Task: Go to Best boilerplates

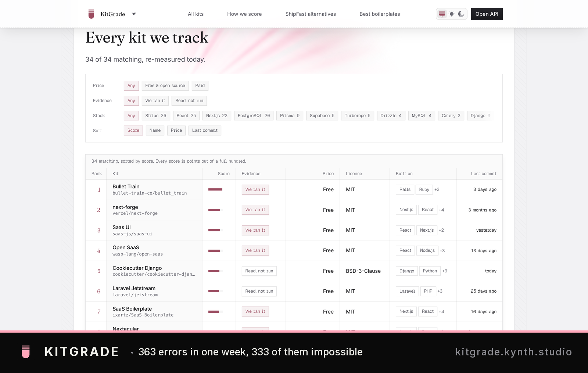Action: coord(380,14)
